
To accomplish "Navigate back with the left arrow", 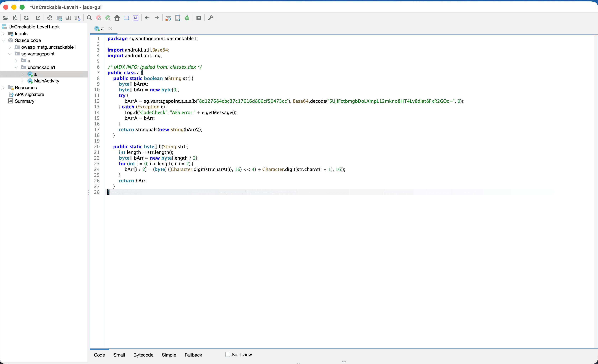I will [147, 18].
